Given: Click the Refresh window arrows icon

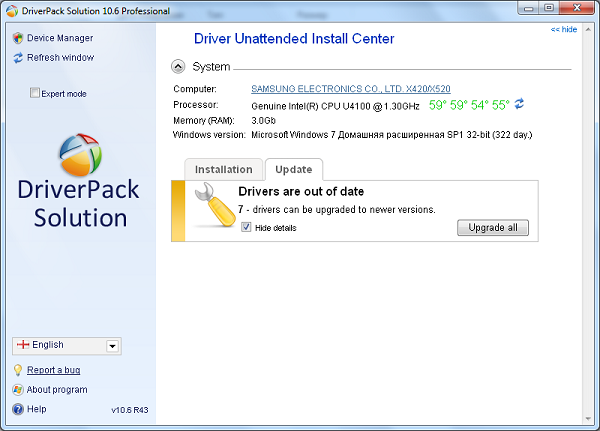Looking at the screenshot, I should point(18,58).
